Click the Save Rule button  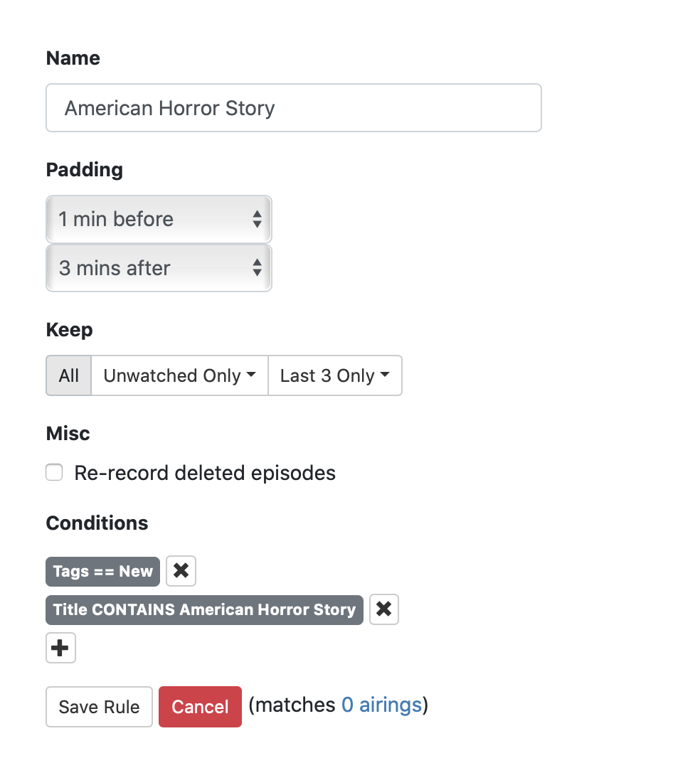click(99, 707)
